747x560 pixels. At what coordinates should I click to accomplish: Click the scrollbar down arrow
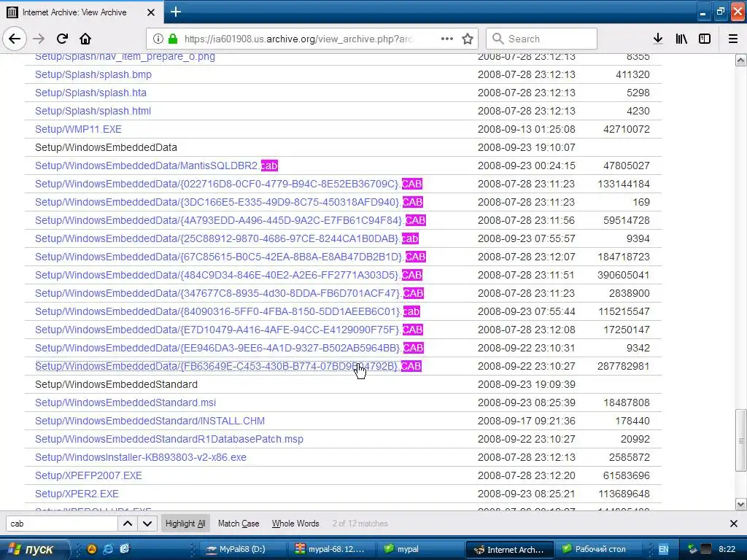(x=741, y=504)
